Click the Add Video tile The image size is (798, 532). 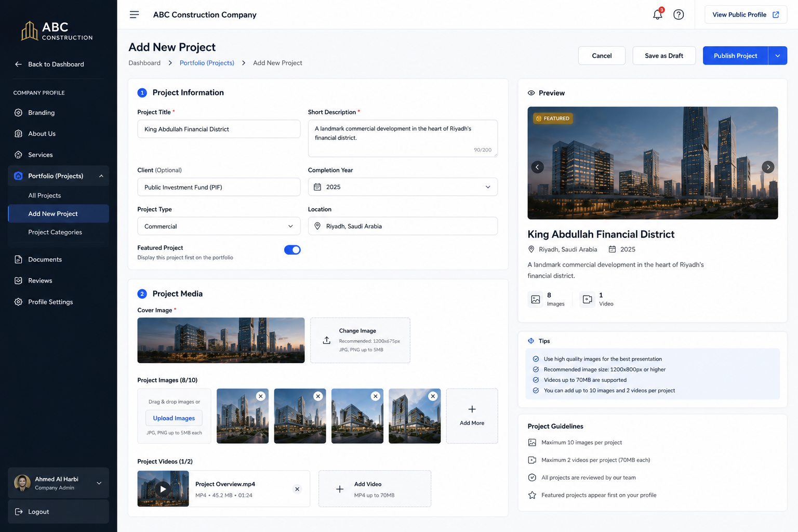[375, 489]
